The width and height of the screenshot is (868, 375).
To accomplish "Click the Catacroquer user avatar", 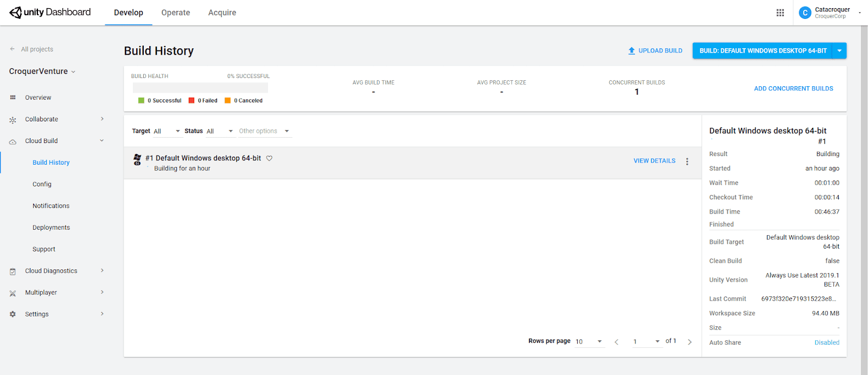I will click(805, 12).
